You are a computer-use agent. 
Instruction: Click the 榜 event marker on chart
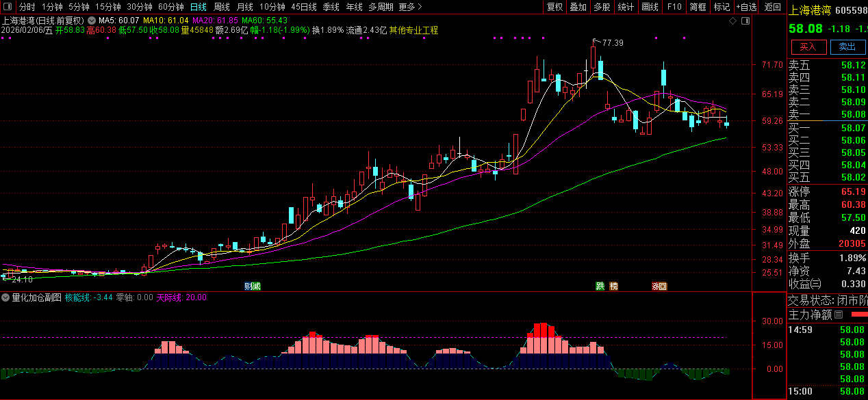[613, 286]
